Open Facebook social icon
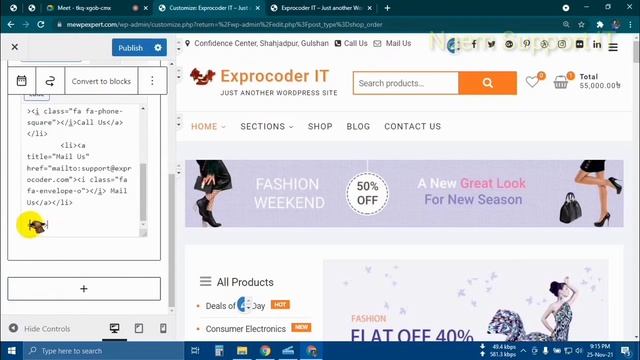The image size is (640, 360). click(474, 44)
